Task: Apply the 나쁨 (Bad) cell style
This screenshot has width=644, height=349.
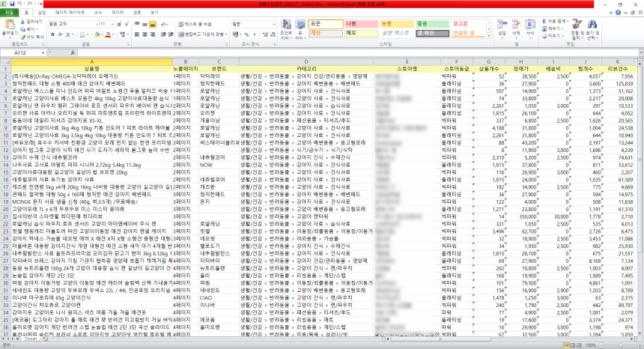Action: point(361,24)
